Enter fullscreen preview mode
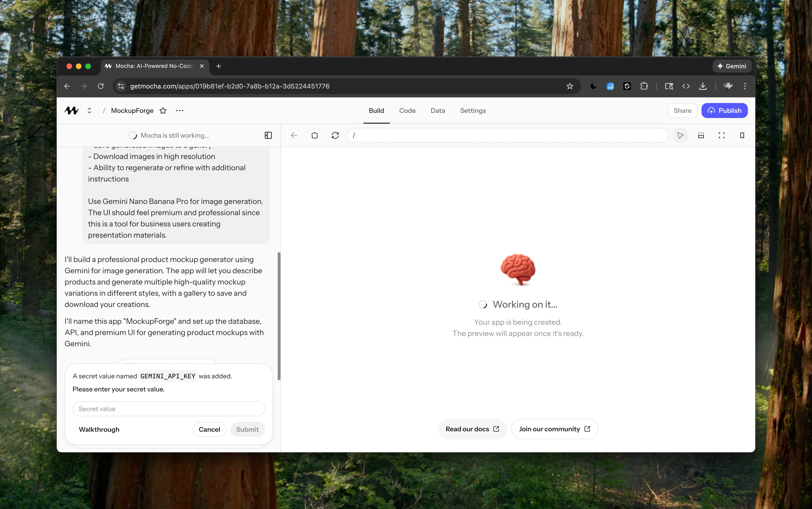Screen dimensions: 812x509 721,135
